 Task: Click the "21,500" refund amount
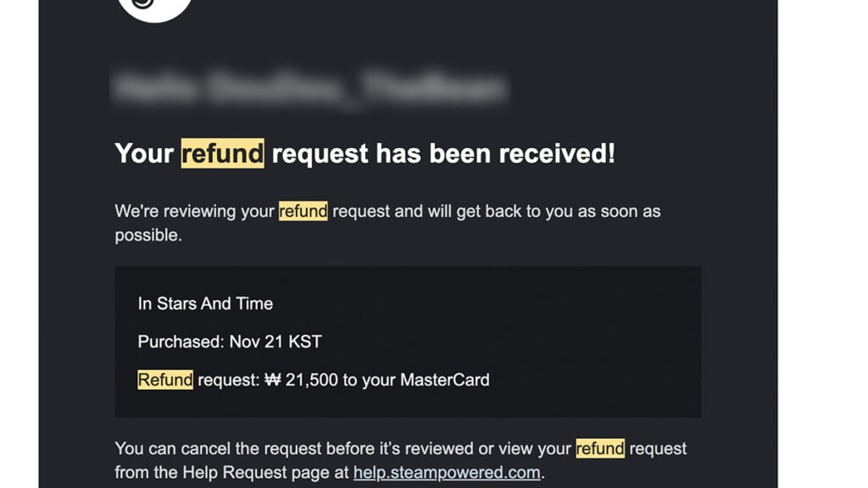[311, 380]
